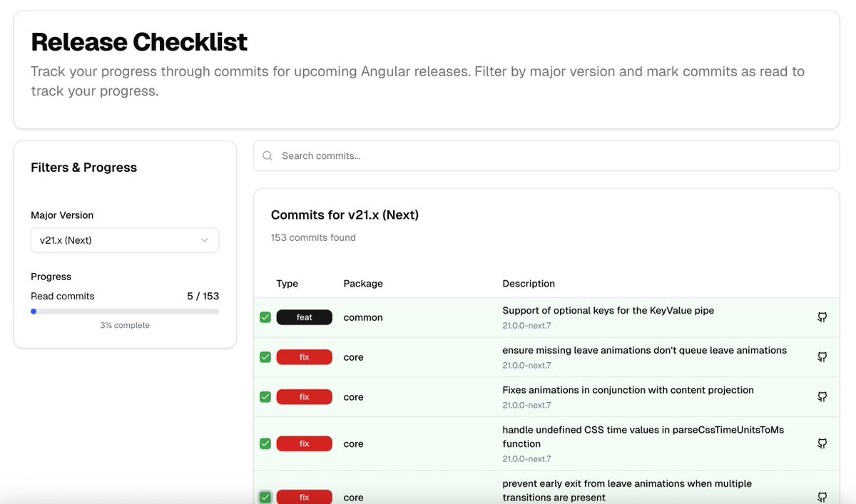856x504 pixels.
Task: Click the fix badge on prevent early exit row
Action: 305,497
